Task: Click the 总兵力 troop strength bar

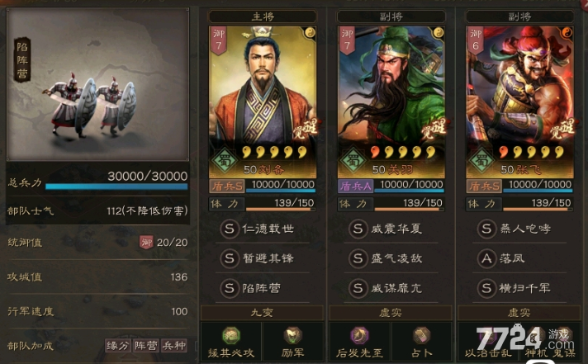Action: coord(116,187)
